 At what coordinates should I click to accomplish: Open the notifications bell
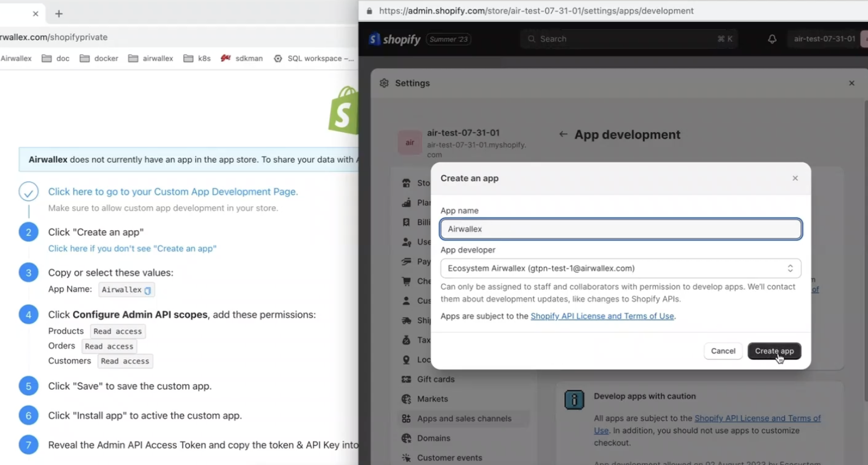pos(772,39)
